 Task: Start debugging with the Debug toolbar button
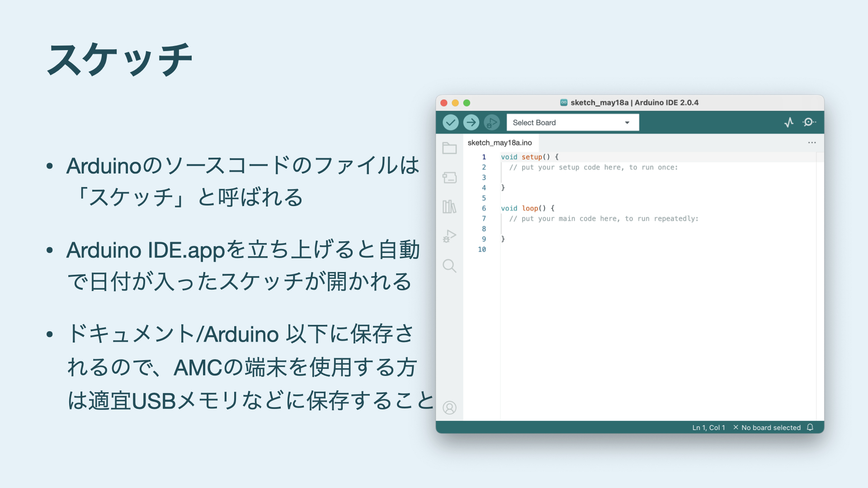point(491,122)
